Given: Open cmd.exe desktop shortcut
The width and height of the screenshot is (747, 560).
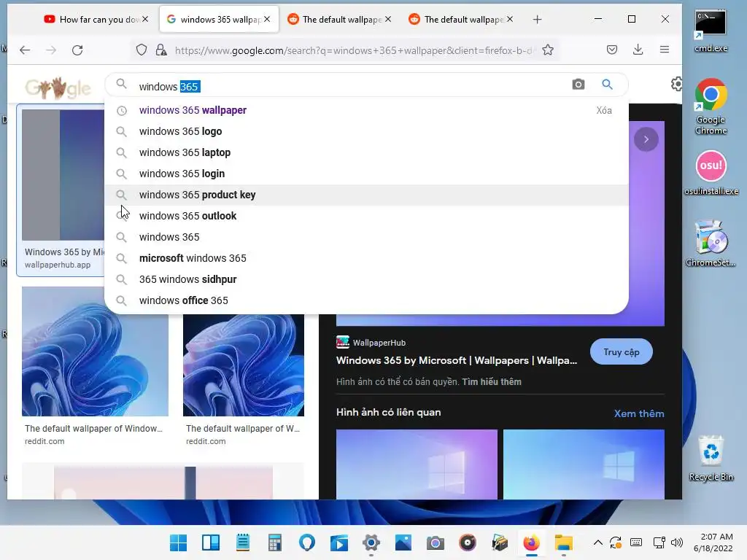Looking at the screenshot, I should pyautogui.click(x=711, y=31).
